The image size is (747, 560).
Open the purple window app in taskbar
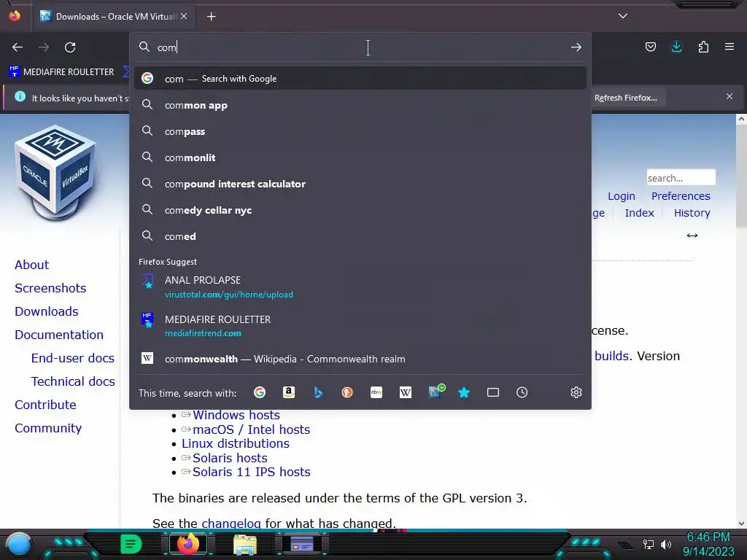(301, 544)
